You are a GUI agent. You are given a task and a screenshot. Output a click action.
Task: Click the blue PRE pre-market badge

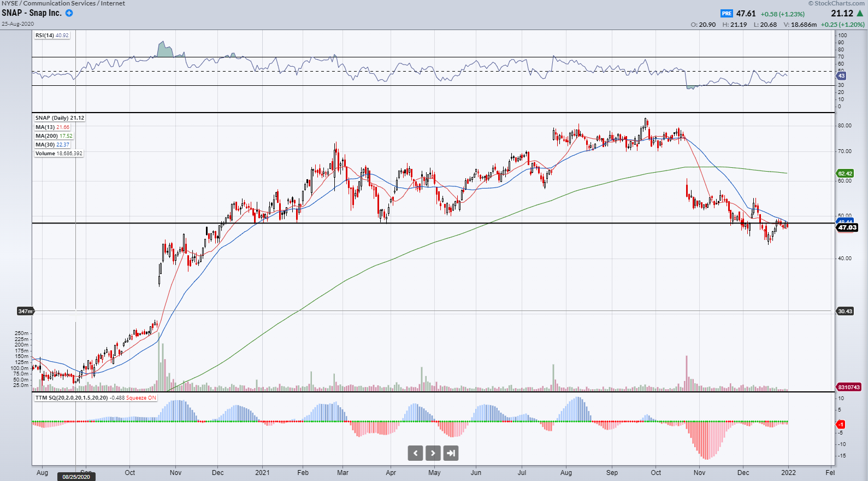(x=726, y=14)
